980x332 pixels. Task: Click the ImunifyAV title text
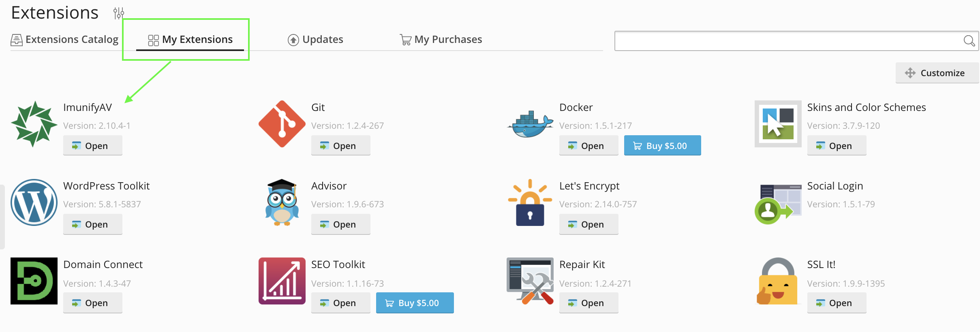(88, 107)
